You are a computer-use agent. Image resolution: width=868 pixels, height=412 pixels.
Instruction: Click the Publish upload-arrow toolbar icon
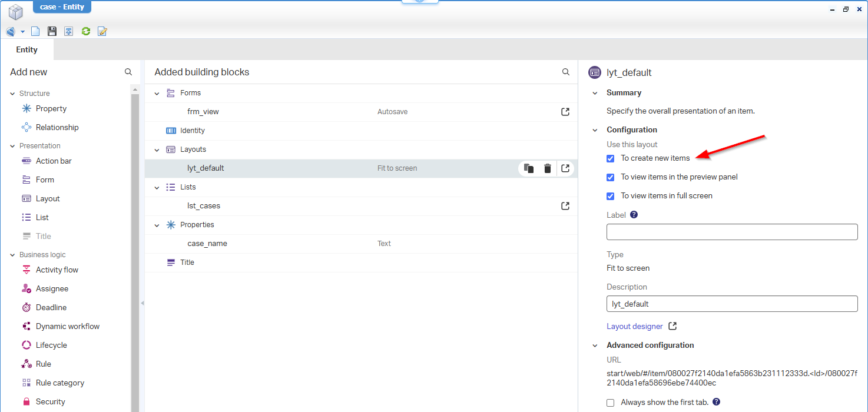tap(69, 31)
